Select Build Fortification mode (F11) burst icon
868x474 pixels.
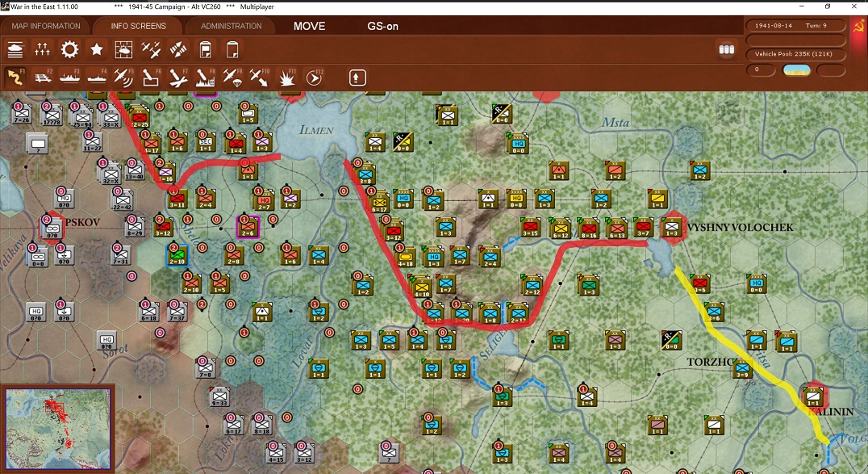tap(286, 78)
